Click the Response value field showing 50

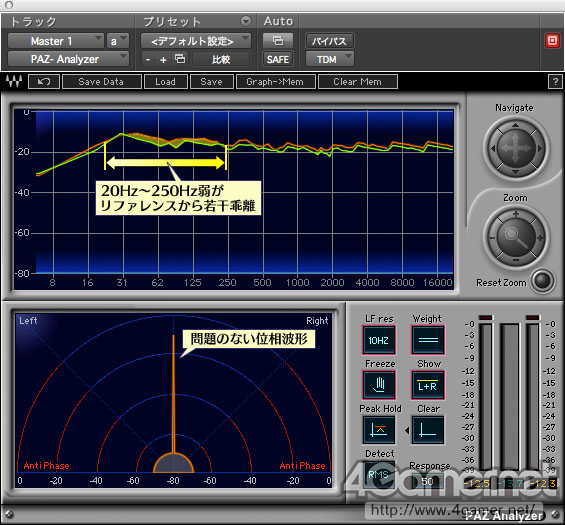(427, 481)
